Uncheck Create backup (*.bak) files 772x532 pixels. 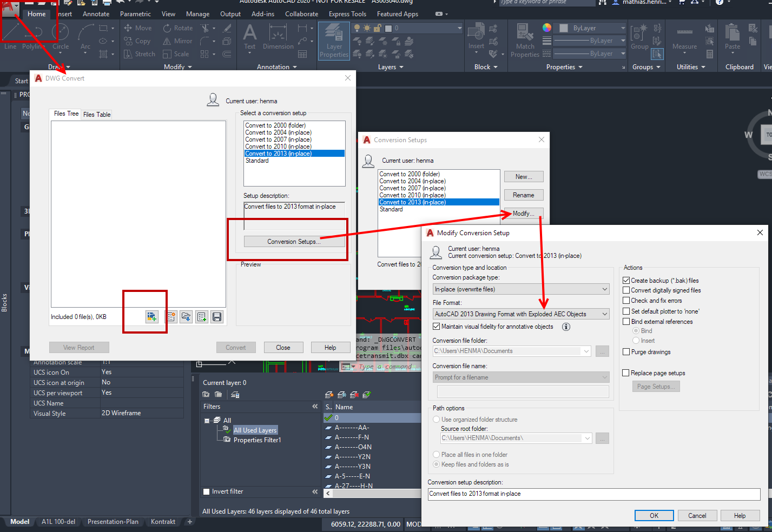click(x=626, y=281)
